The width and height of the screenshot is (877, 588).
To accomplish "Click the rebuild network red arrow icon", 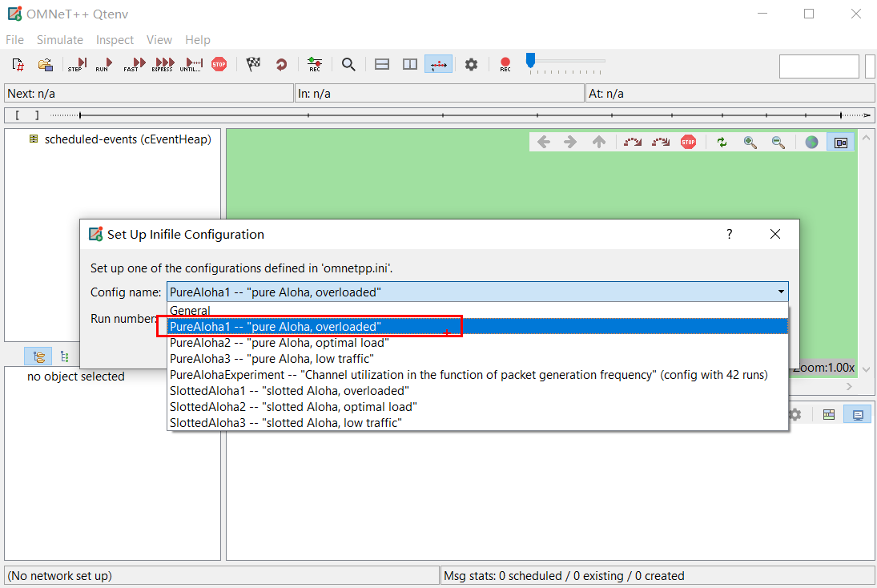I will 281,64.
